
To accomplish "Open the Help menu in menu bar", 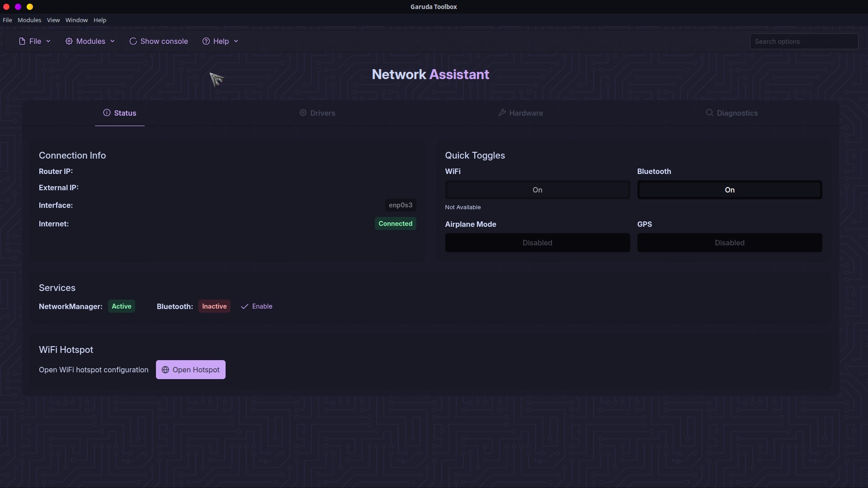I will [100, 20].
